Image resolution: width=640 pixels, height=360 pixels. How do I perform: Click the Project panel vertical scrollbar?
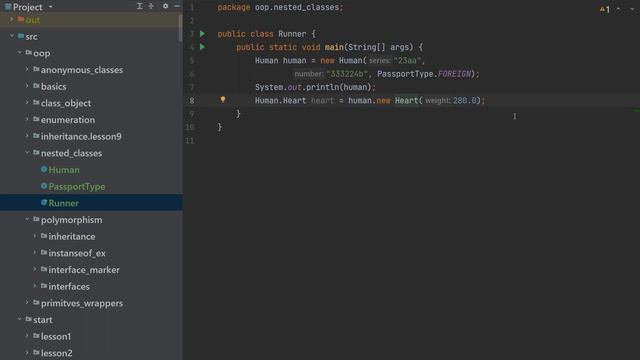[180, 28]
